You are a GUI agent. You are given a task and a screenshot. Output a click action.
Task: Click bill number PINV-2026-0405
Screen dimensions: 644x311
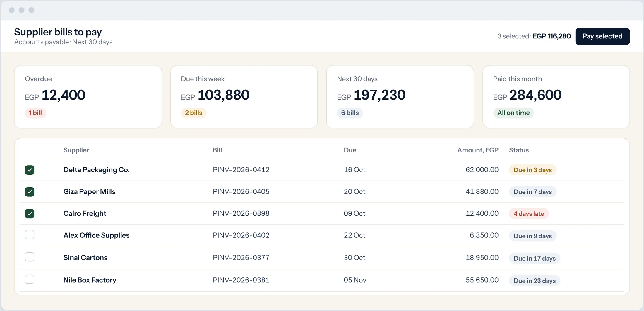pyautogui.click(x=241, y=192)
